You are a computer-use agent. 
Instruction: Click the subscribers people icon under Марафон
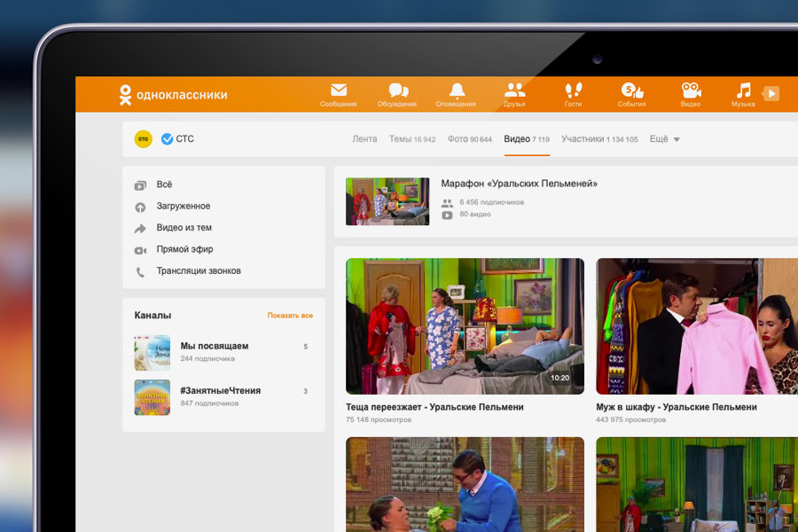pos(447,203)
